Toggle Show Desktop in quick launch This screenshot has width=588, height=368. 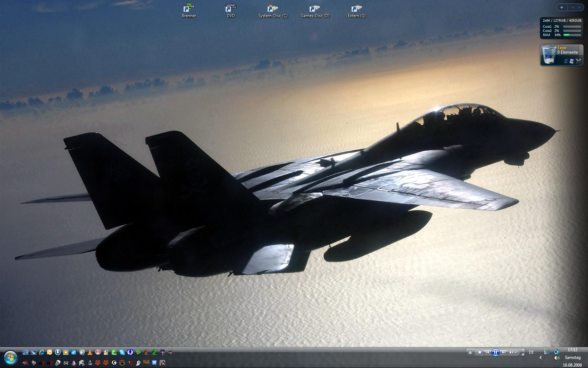point(26,352)
